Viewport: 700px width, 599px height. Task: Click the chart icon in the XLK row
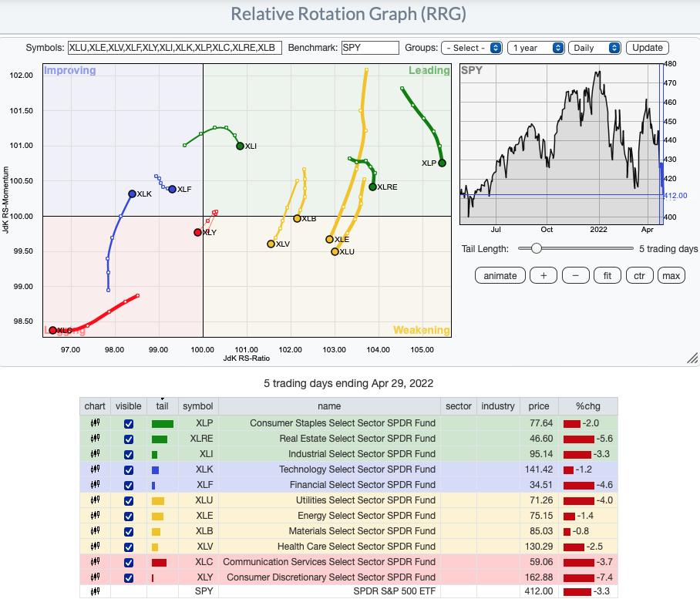pos(95,469)
